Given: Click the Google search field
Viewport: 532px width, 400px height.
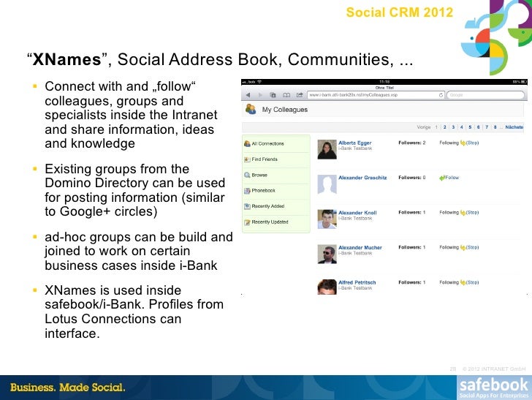Looking at the screenshot, I should pos(485,95).
